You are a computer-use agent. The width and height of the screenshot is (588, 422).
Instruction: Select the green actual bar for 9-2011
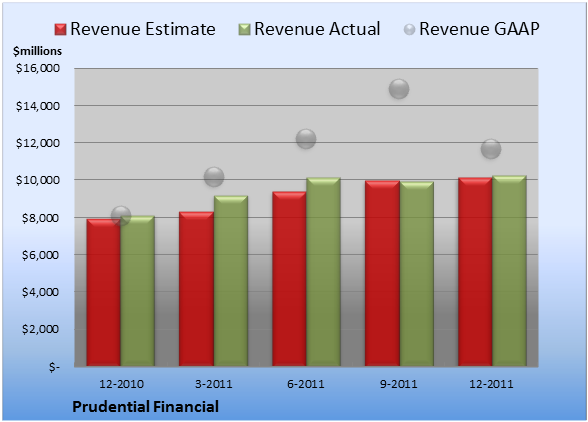[x=416, y=274]
